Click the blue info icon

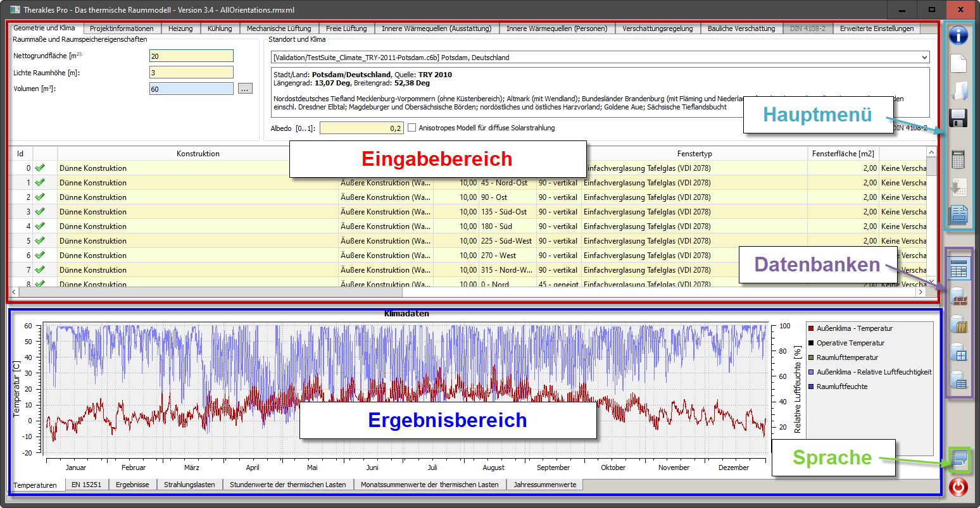point(958,35)
